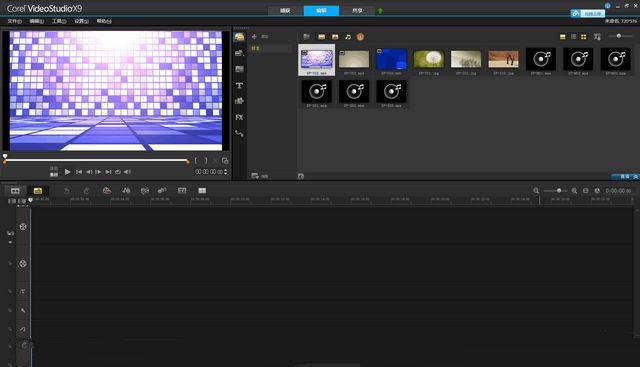Switch to storyboard view
The width and height of the screenshot is (640, 367).
click(15, 191)
